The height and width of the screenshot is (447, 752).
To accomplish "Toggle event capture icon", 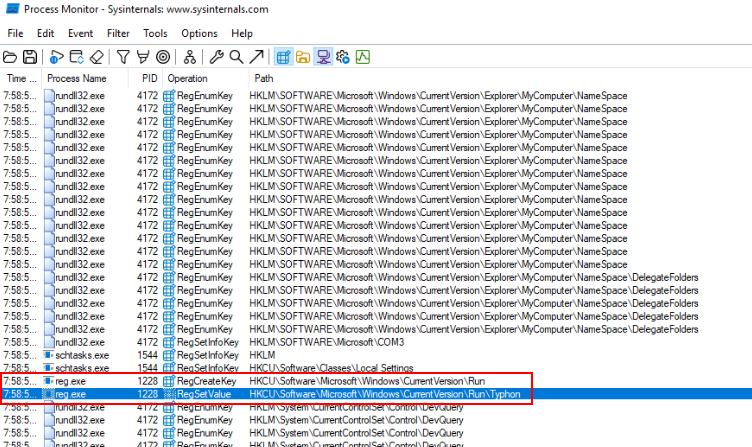I will click(56, 57).
